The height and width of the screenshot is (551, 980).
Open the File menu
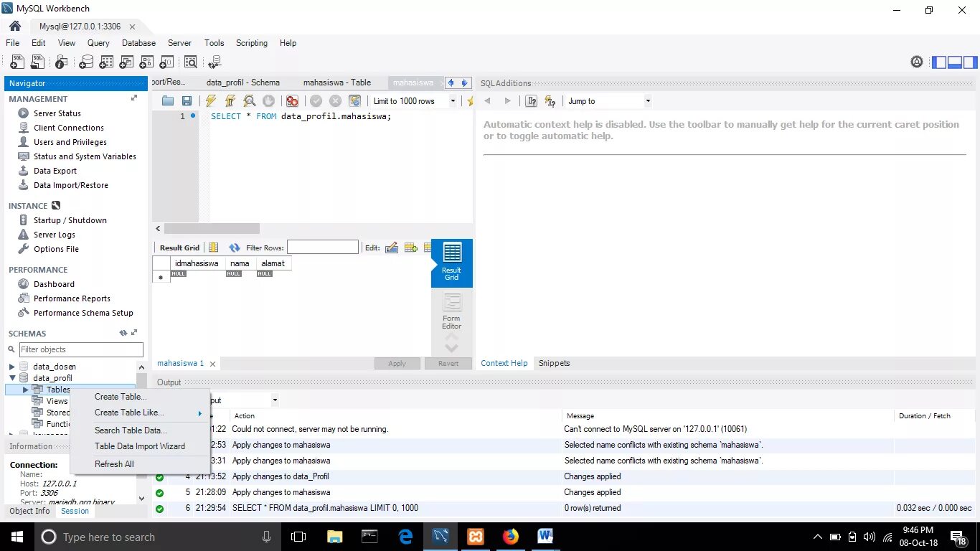coord(12,43)
